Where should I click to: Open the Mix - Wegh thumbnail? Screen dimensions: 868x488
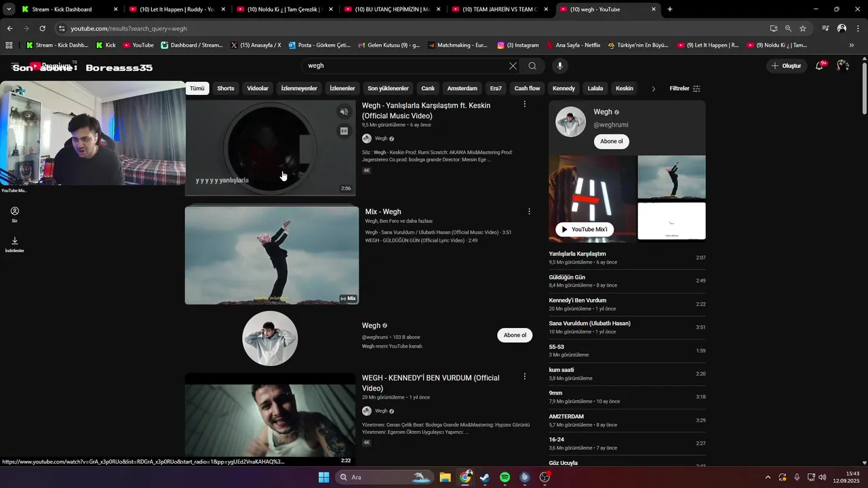272,255
